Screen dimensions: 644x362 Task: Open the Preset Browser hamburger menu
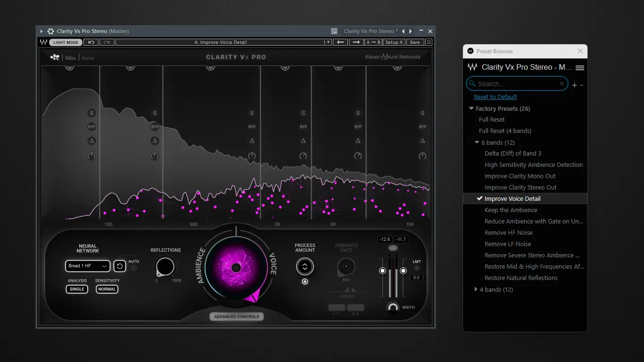[580, 68]
